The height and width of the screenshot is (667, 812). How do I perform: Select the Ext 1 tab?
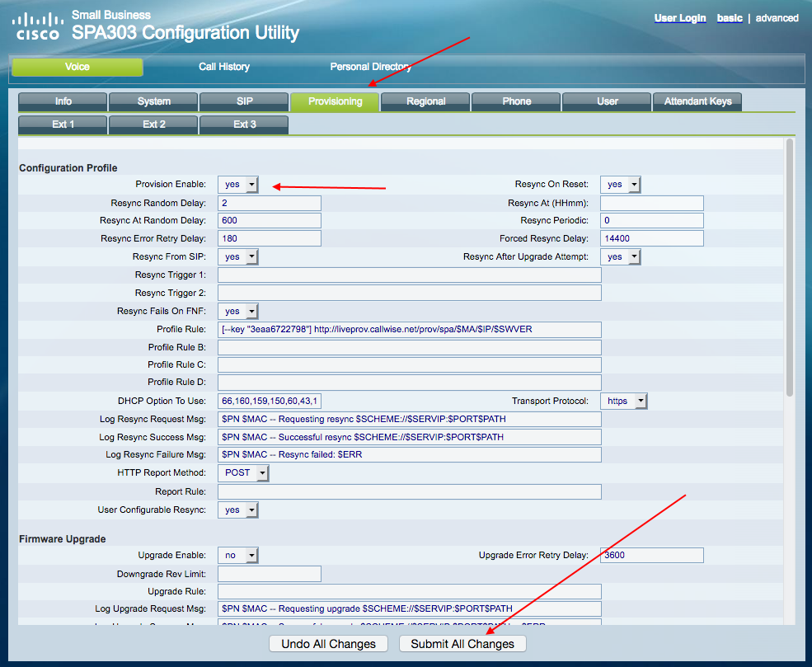[x=63, y=124]
